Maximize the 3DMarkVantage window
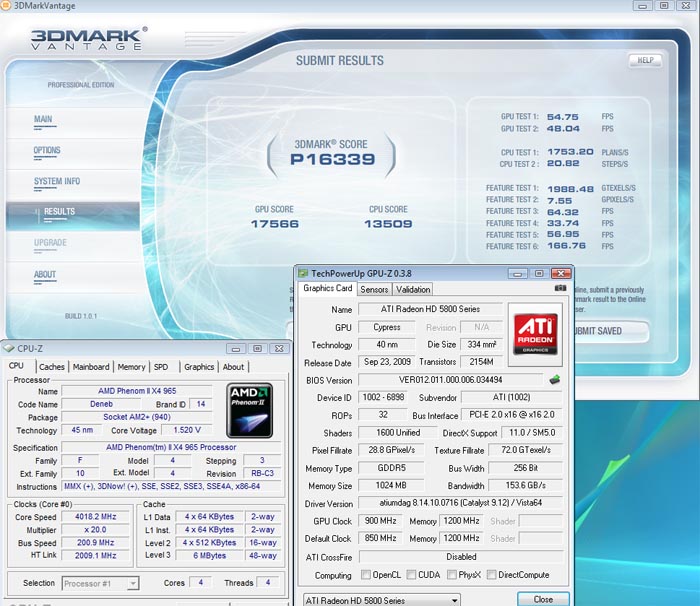This screenshot has width=700, height=606. pos(664,5)
